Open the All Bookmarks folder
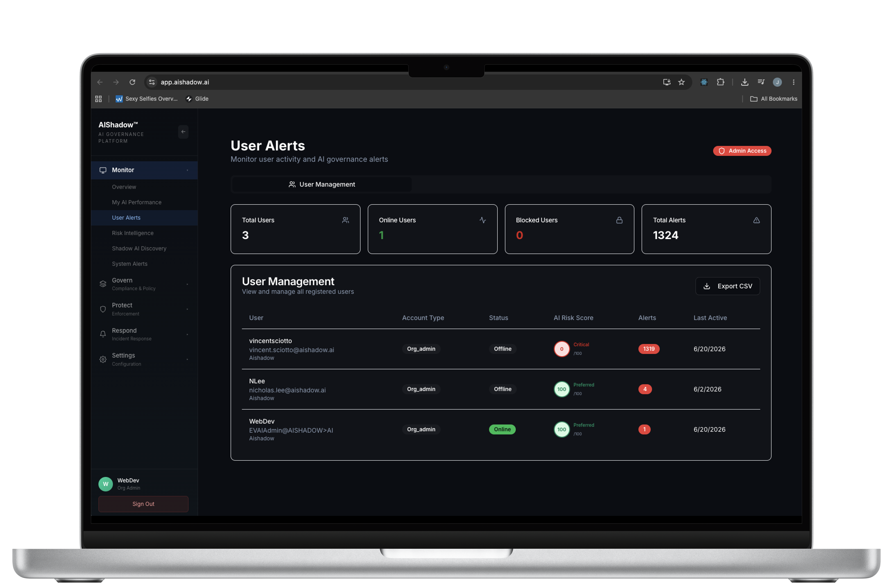The image size is (893, 588). 773,99
